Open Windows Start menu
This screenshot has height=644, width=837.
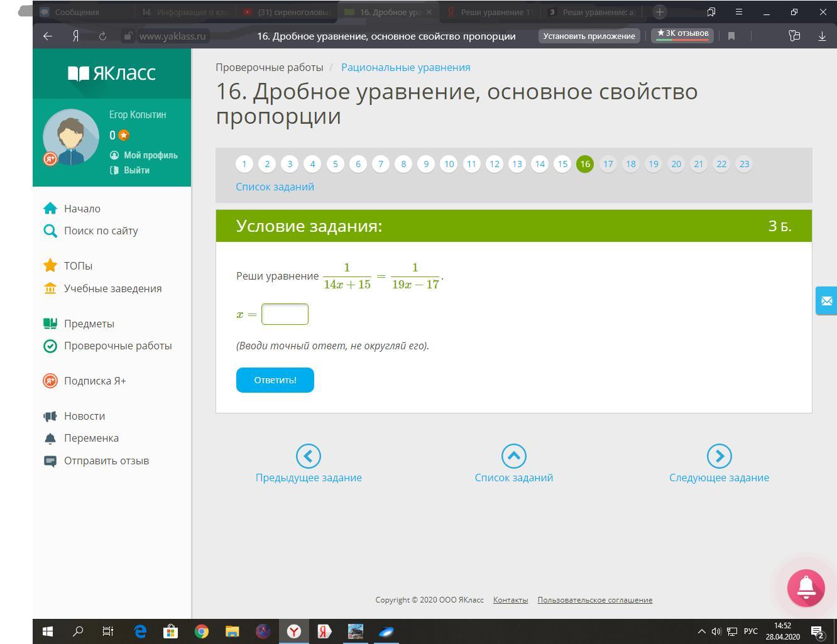point(48,631)
